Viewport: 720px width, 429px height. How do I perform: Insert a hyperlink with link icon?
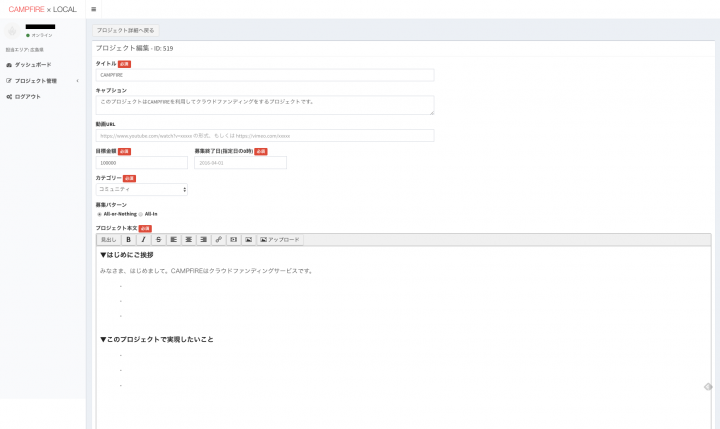click(x=218, y=240)
